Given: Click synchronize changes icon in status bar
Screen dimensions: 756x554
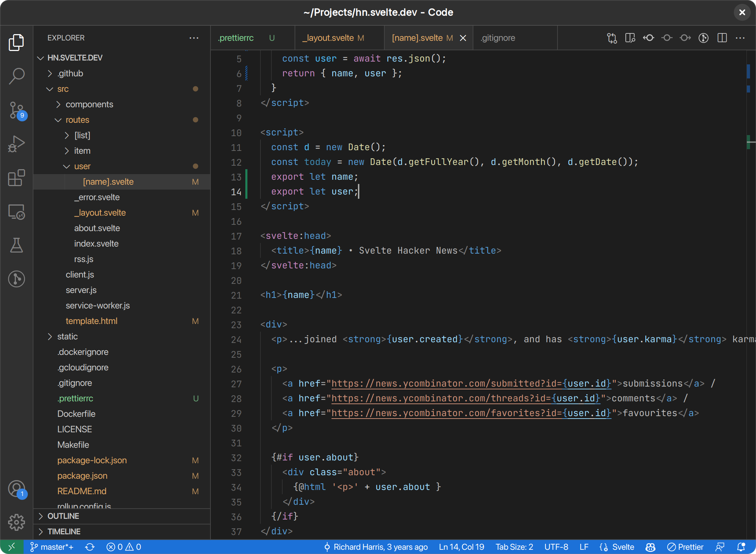Looking at the screenshot, I should pyautogui.click(x=90, y=547).
